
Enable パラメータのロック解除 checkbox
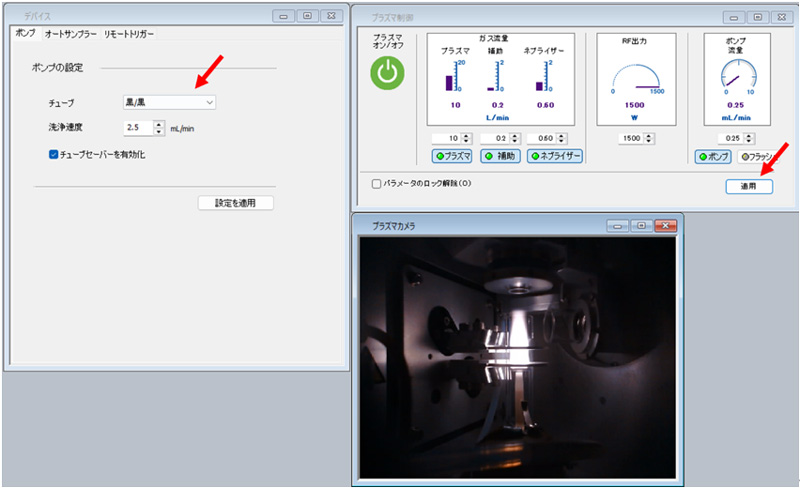376,184
